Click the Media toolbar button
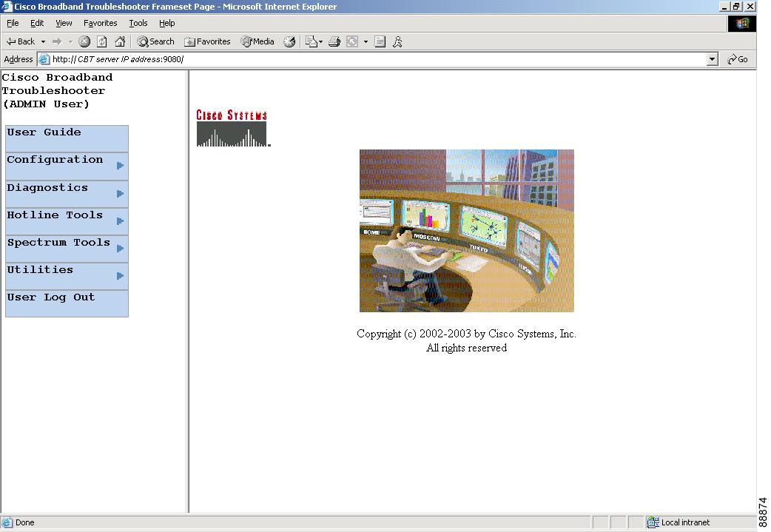The height and width of the screenshot is (532, 771). pyautogui.click(x=257, y=41)
